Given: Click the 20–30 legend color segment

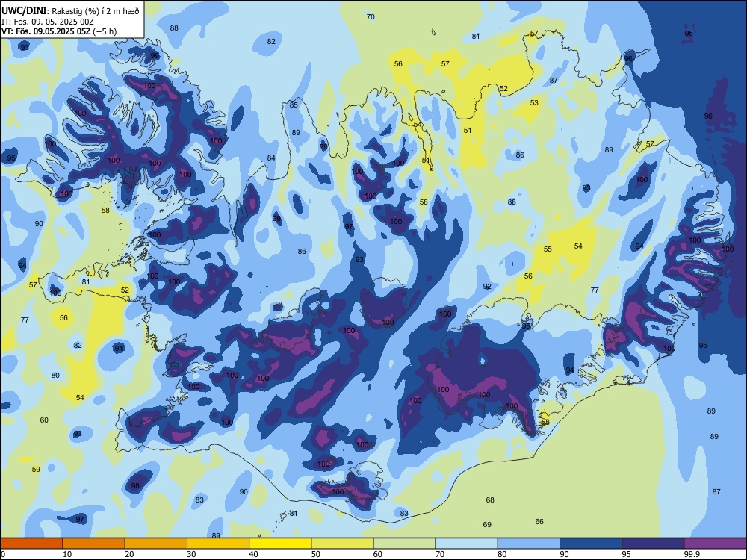Looking at the screenshot, I should pyautogui.click(x=156, y=544).
